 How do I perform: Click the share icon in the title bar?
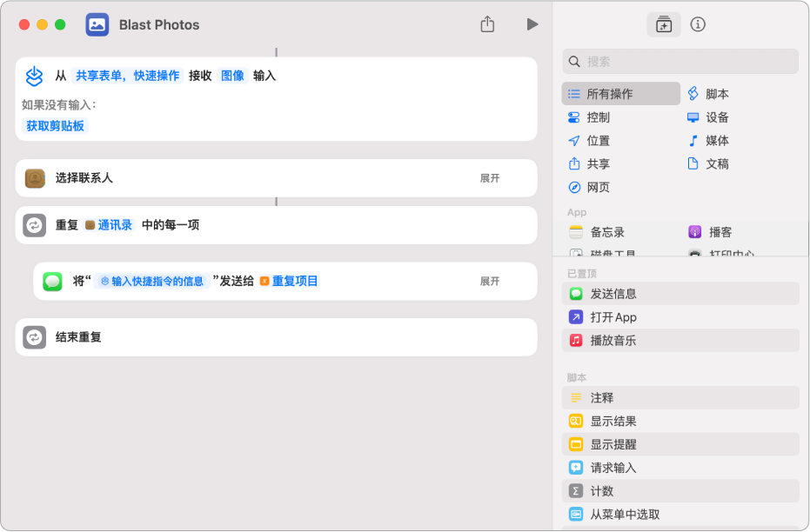point(487,23)
